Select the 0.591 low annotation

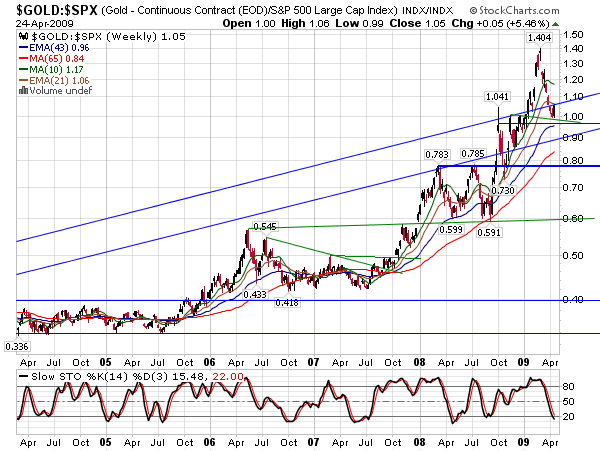tap(489, 233)
